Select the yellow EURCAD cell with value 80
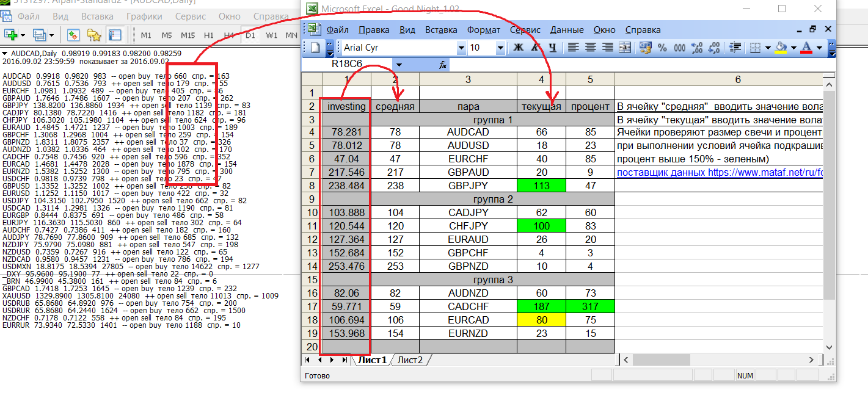The width and height of the screenshot is (868, 412). (541, 320)
